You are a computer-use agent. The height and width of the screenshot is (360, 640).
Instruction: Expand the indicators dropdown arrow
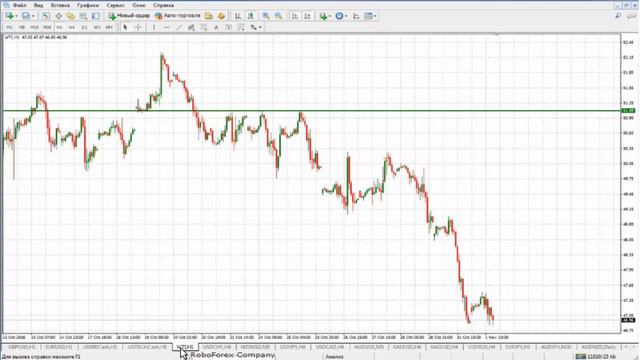tap(329, 16)
